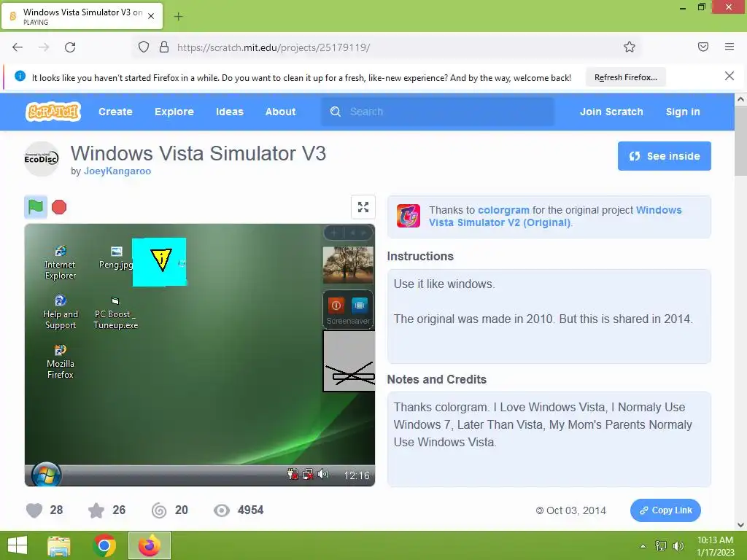Reload the page
Screen dimensions: 747x560
pos(70,47)
